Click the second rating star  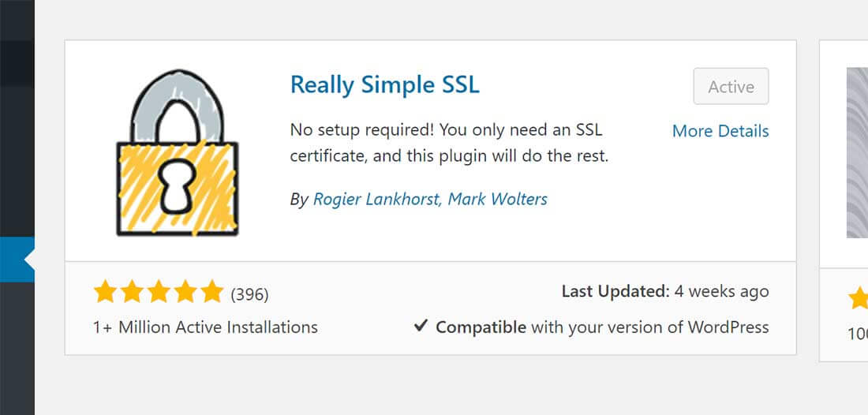click(132, 292)
